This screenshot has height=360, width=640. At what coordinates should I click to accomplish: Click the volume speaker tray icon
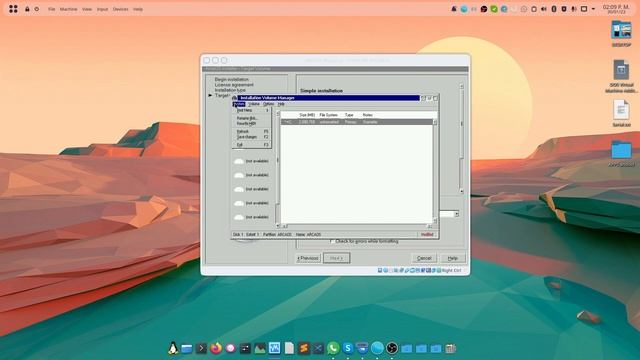pyautogui.click(x=544, y=9)
